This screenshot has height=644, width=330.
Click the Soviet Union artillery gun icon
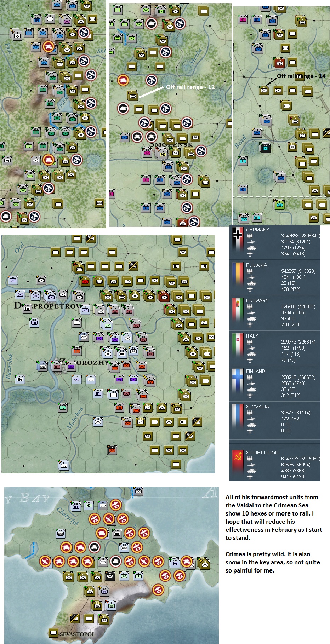pos(250,465)
